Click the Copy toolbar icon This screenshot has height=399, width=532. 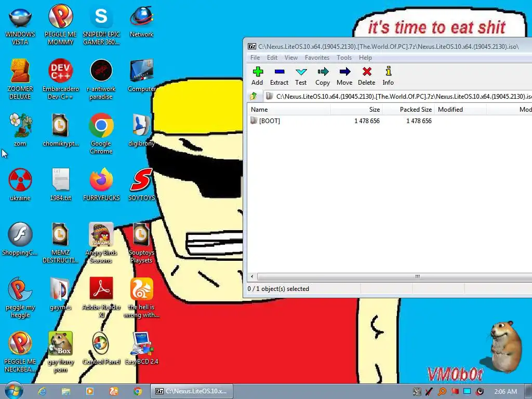323,76
